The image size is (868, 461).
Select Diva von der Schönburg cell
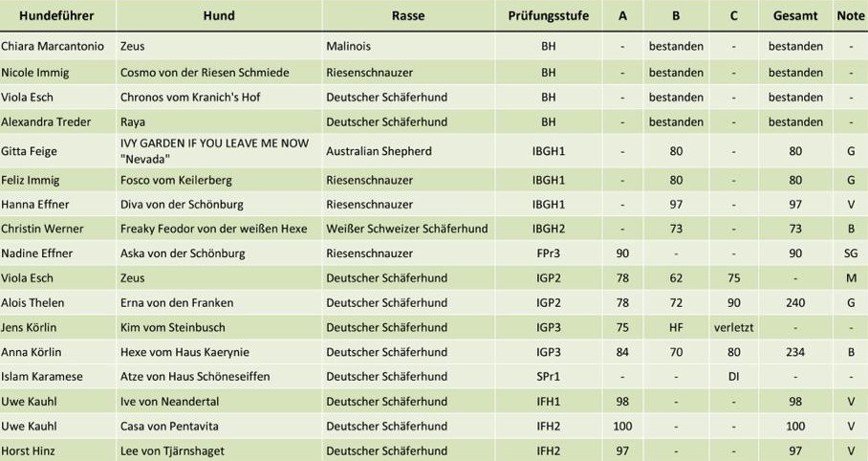tap(183, 205)
